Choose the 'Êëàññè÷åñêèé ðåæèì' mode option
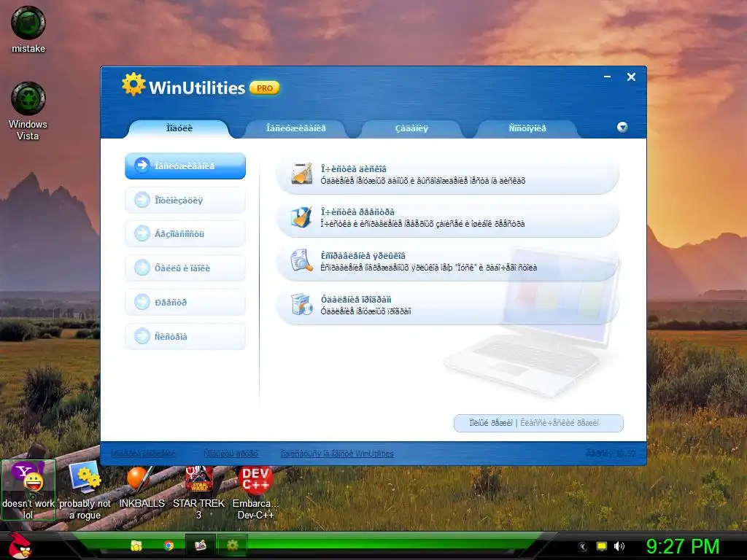747x560 pixels. (560, 423)
